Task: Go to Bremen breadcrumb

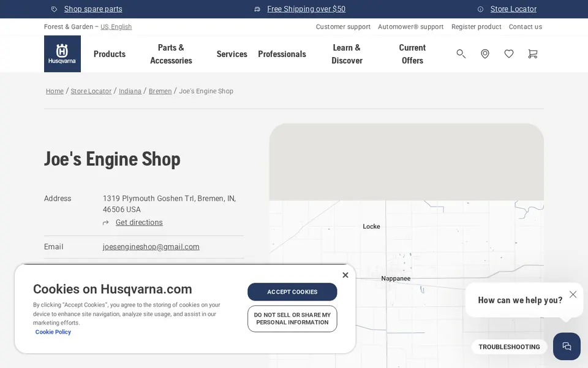Action: click(x=160, y=91)
